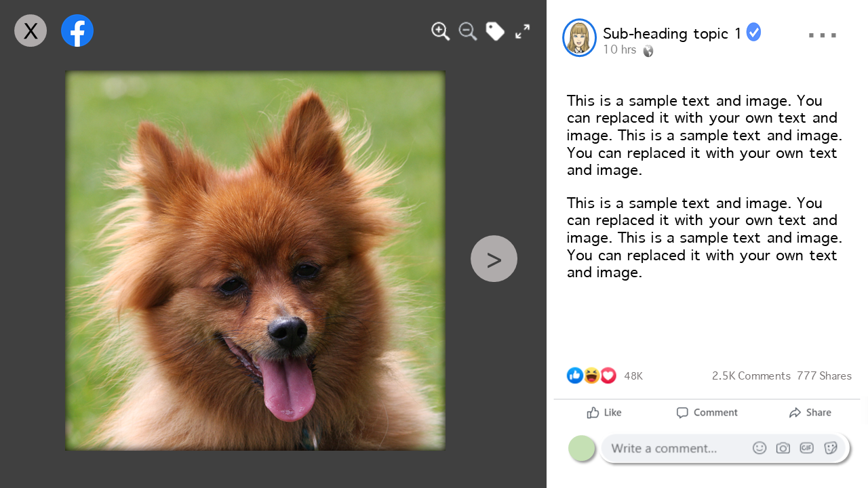Click the Comment button

click(x=707, y=413)
